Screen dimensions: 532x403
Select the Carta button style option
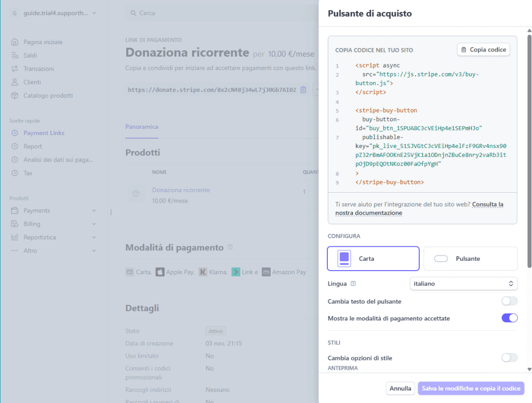coord(373,258)
